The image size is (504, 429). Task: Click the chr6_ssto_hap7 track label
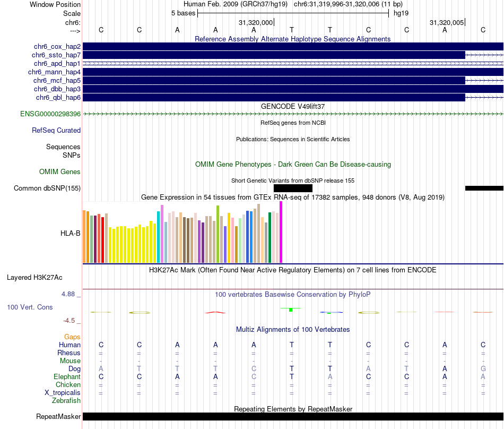coord(56,55)
